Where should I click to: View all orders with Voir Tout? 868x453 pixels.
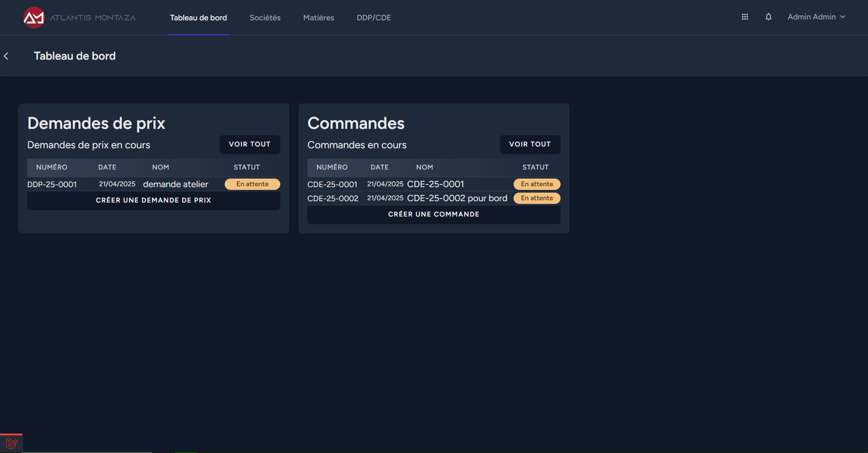click(x=530, y=144)
